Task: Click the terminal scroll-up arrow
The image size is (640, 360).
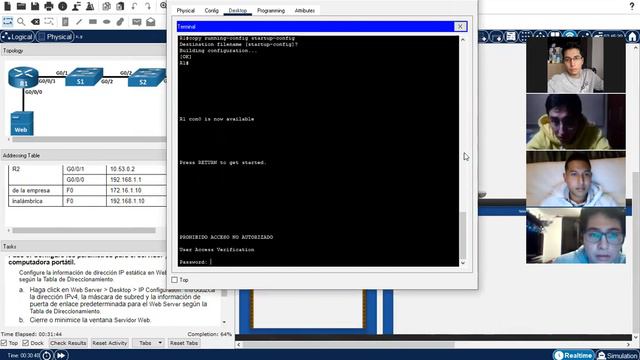Action: tap(463, 40)
